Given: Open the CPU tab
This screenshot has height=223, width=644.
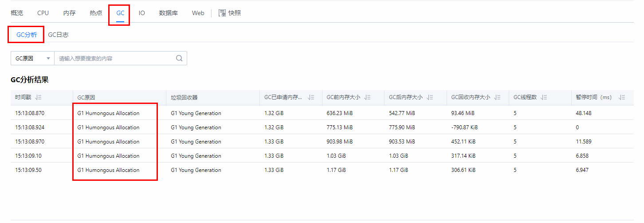Looking at the screenshot, I should (x=43, y=13).
